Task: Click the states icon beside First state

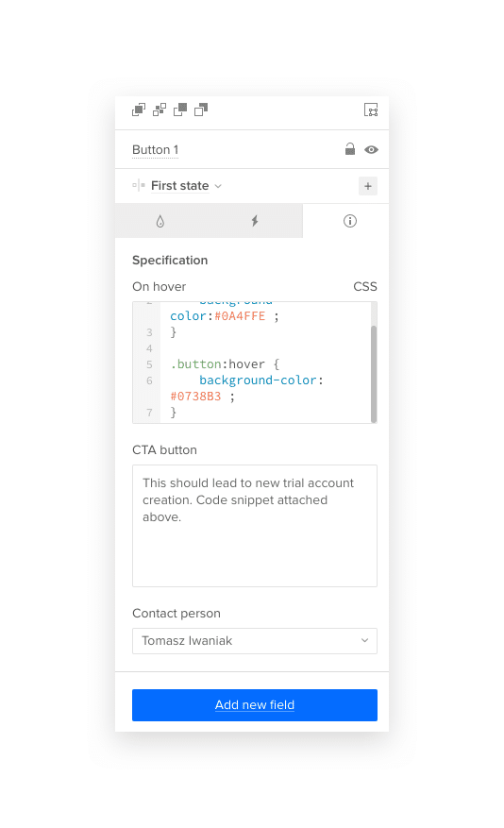Action: pyautogui.click(x=139, y=185)
